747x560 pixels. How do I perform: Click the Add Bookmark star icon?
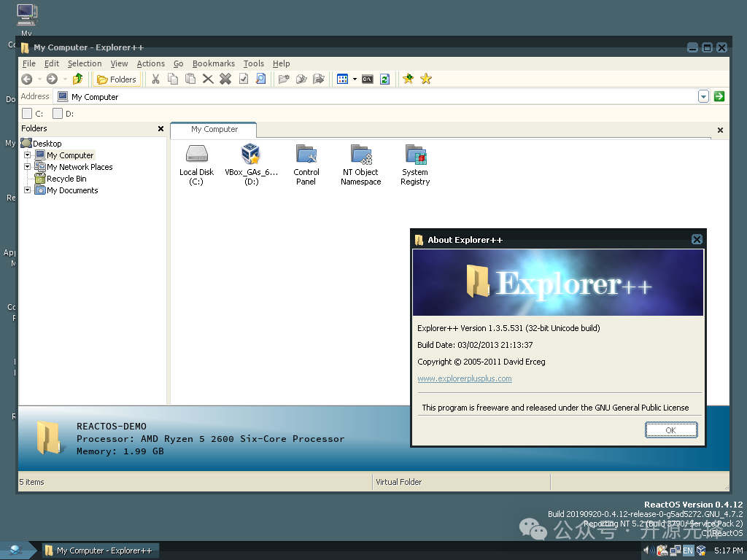click(x=409, y=79)
